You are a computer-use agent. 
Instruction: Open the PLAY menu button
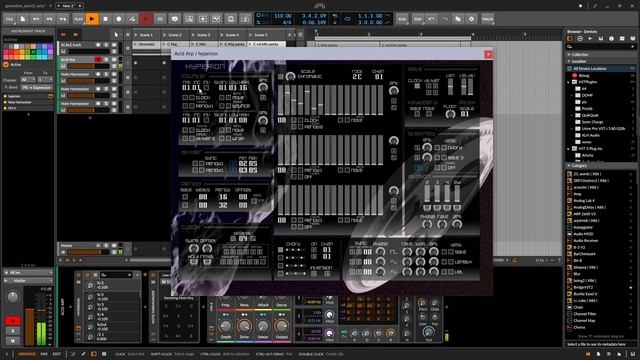[x=78, y=19]
